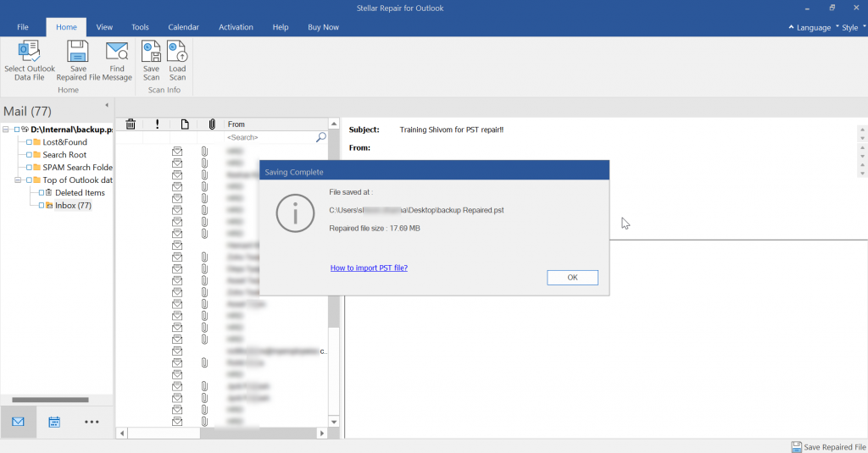Open the How to import PST file link
The width and height of the screenshot is (868, 453).
tap(369, 268)
